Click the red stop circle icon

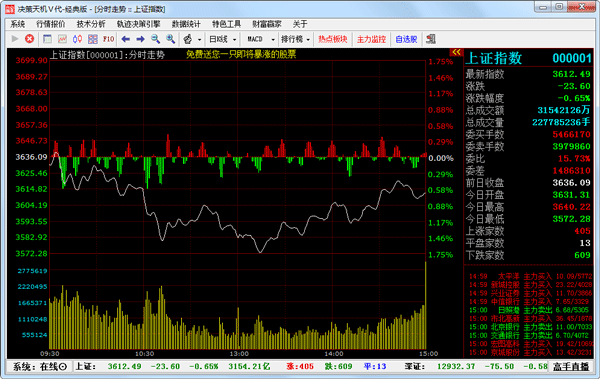pos(29,39)
